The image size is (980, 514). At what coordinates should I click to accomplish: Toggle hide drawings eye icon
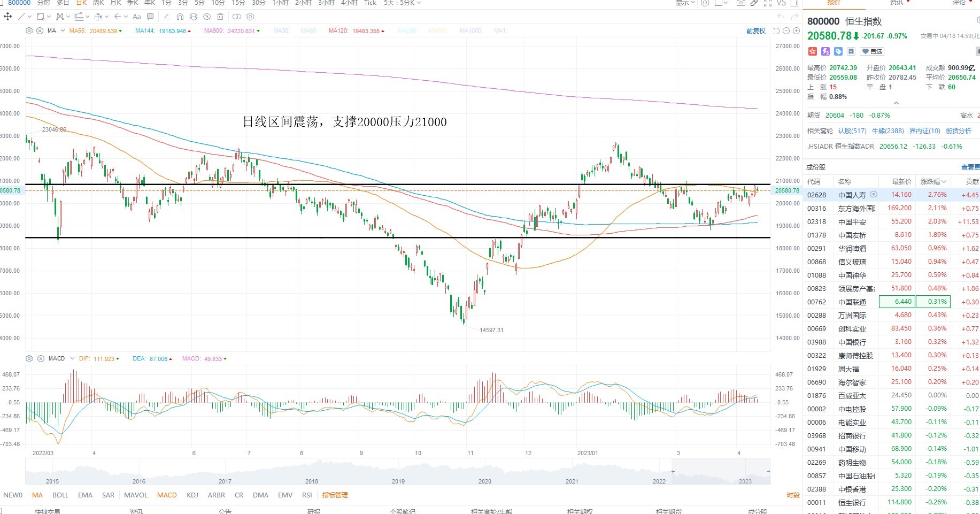coord(207,17)
